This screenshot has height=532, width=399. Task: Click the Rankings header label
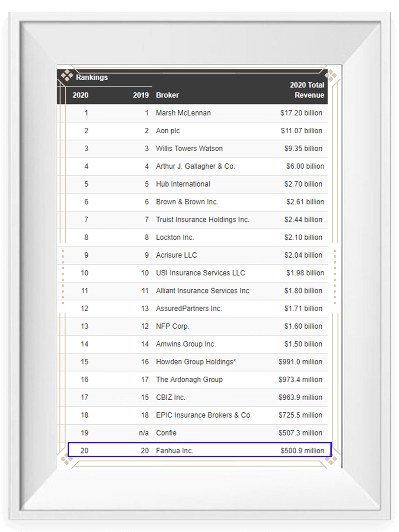tap(92, 77)
